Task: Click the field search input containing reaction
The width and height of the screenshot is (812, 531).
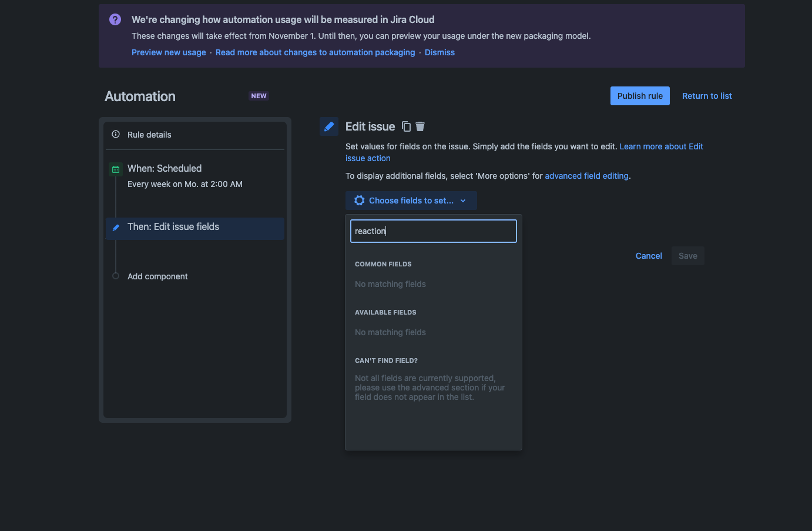Action: [433, 231]
